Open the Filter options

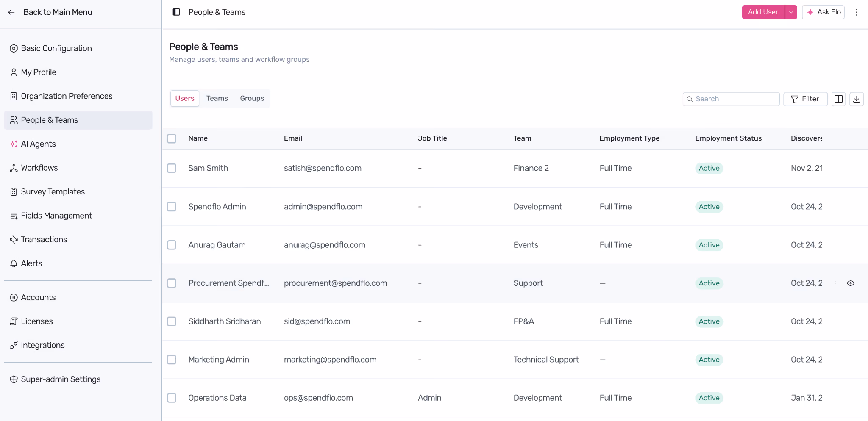click(x=805, y=99)
